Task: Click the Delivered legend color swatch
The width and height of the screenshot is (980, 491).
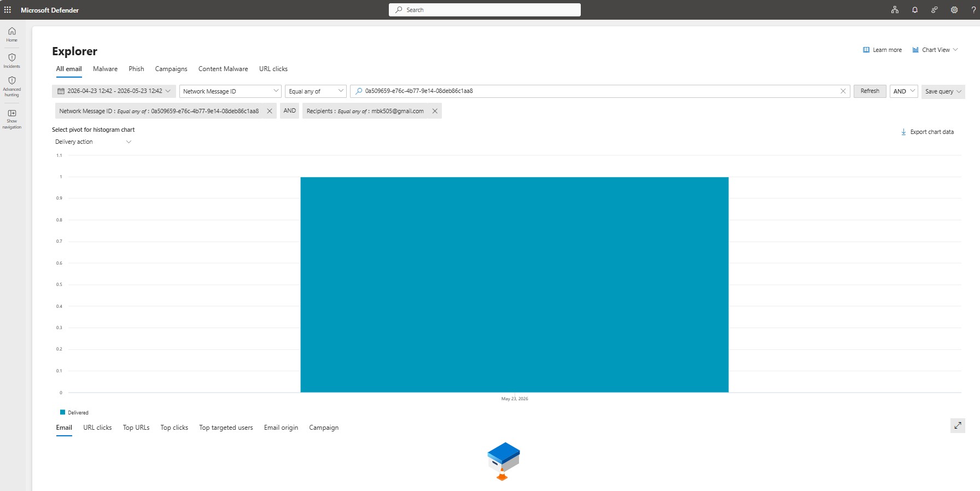Action: [62, 412]
